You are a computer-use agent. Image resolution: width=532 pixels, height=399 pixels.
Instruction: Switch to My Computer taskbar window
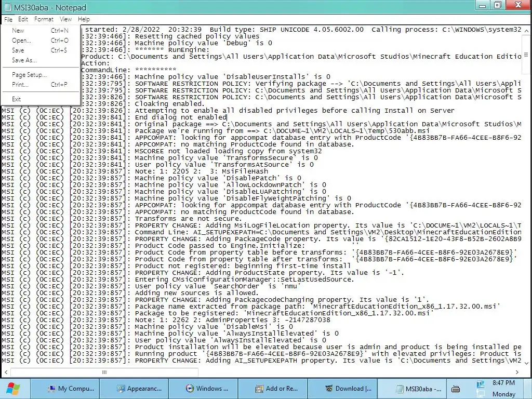(x=65, y=389)
